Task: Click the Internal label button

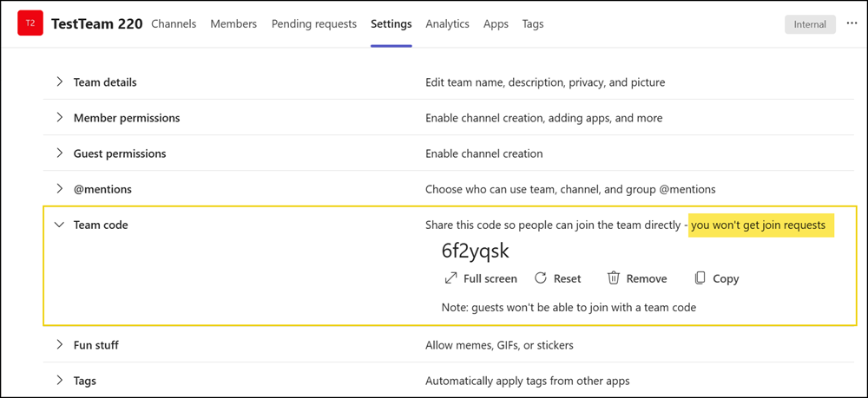Action: pos(809,24)
